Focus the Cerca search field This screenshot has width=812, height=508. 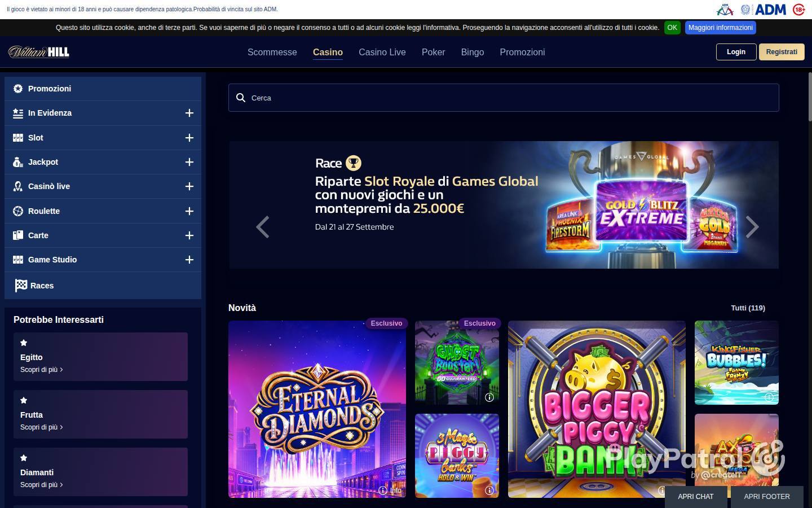coord(504,98)
